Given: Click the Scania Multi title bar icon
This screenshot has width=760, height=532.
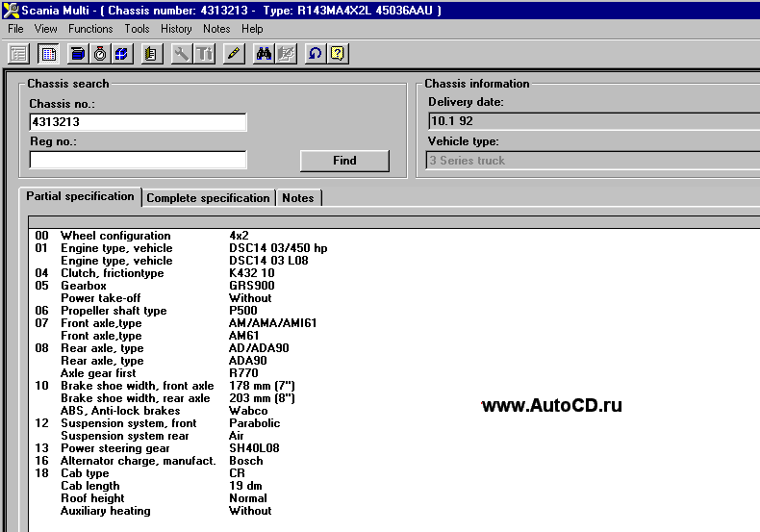Looking at the screenshot, I should (x=11, y=11).
